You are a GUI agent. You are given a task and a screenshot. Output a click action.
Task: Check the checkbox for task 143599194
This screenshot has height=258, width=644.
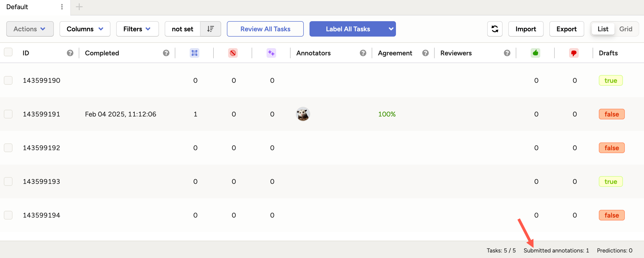[8, 215]
